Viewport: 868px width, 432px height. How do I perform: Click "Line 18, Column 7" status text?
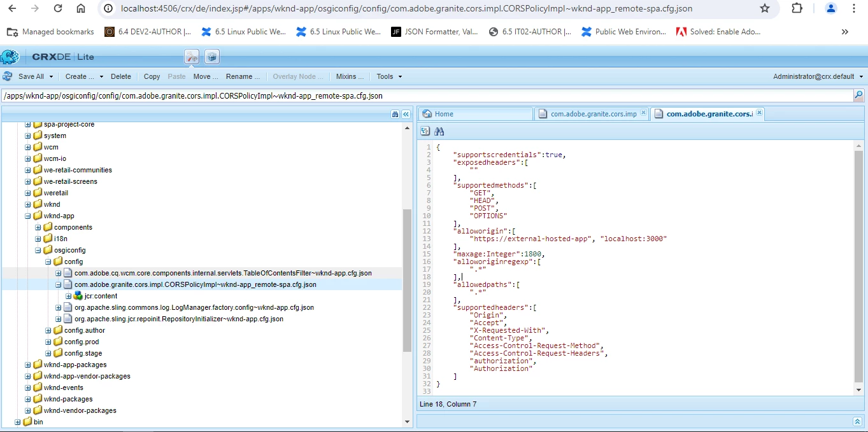pos(448,404)
